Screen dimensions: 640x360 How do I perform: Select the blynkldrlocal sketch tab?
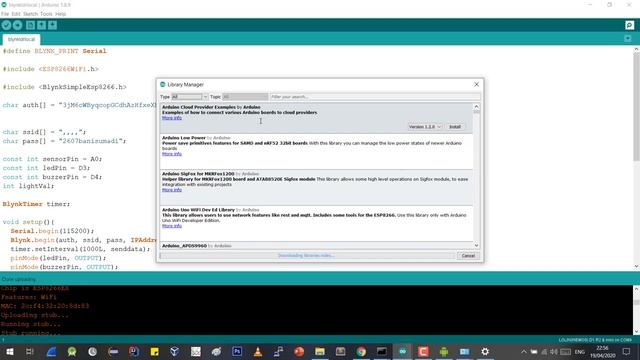21,40
